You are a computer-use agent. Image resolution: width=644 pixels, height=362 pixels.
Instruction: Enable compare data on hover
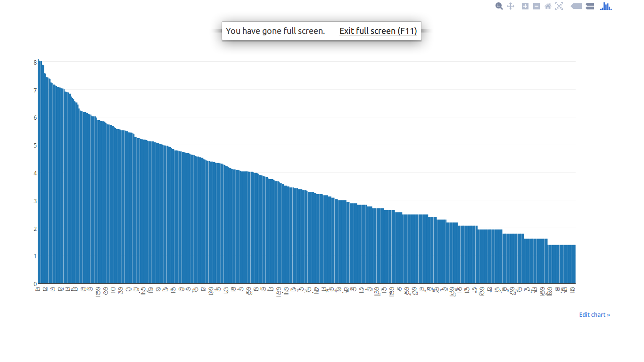(590, 6)
